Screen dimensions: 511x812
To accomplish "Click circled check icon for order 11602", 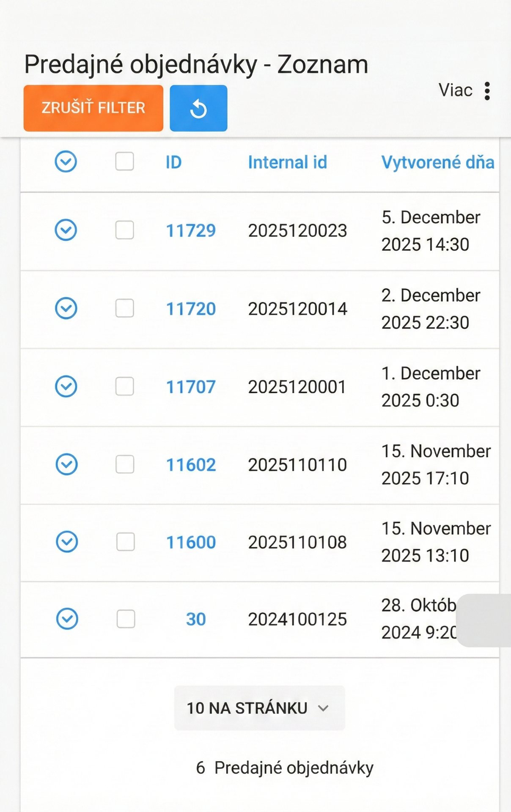I will coord(67,464).
